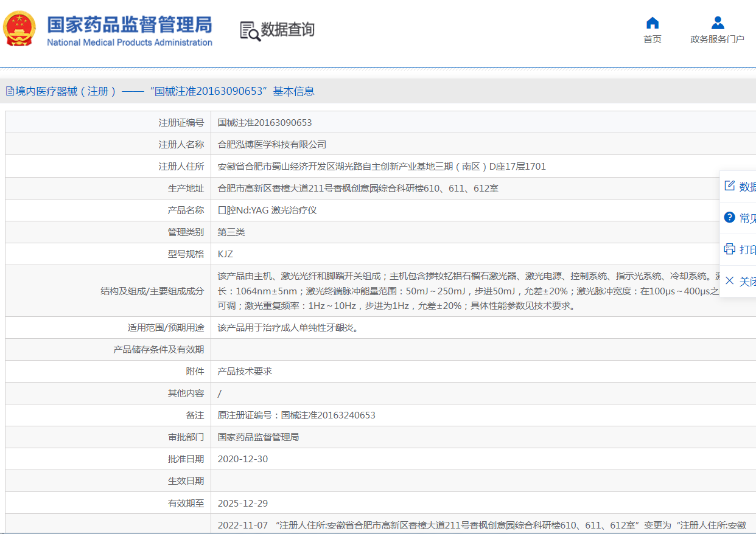Click the 第三类 management category value
This screenshot has width=756, height=534.
pos(231,232)
